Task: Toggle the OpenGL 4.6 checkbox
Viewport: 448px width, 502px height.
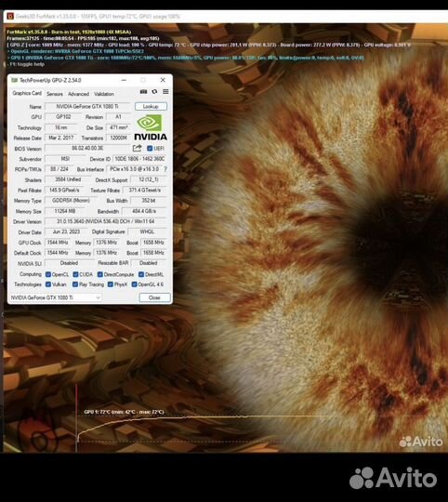Action: [135, 284]
